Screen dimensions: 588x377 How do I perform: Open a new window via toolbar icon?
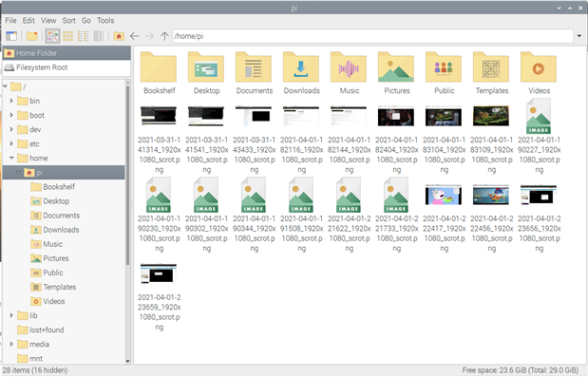click(x=11, y=36)
